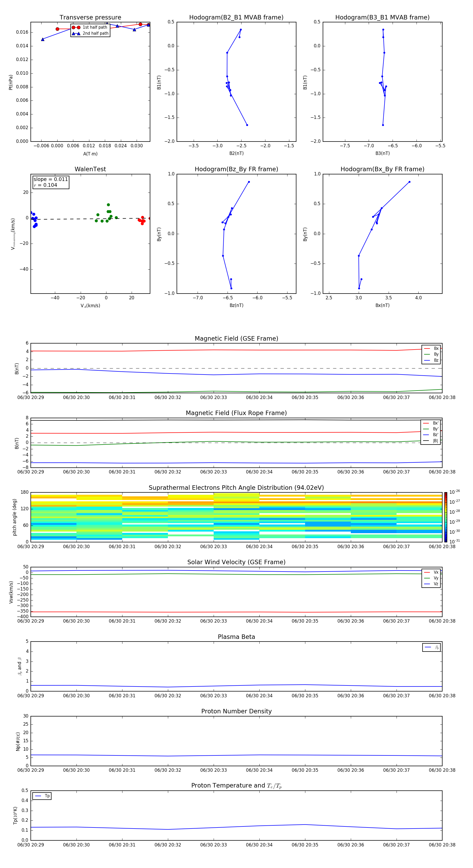Click the 'Transverse pressure' plot title
473x868 pixels.
(x=90, y=18)
